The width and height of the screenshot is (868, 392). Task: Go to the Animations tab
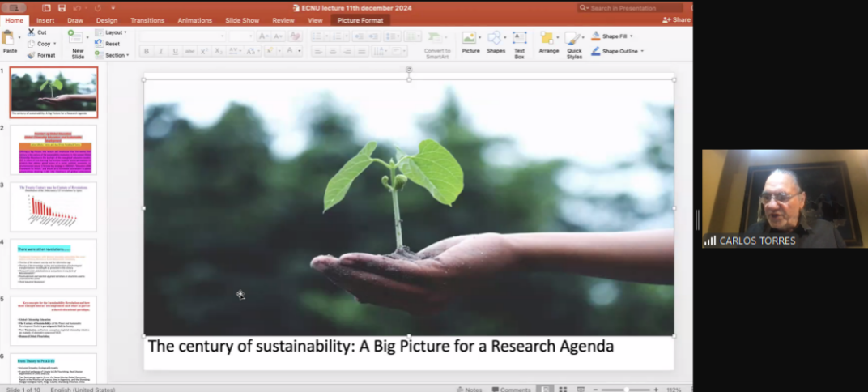(x=195, y=20)
